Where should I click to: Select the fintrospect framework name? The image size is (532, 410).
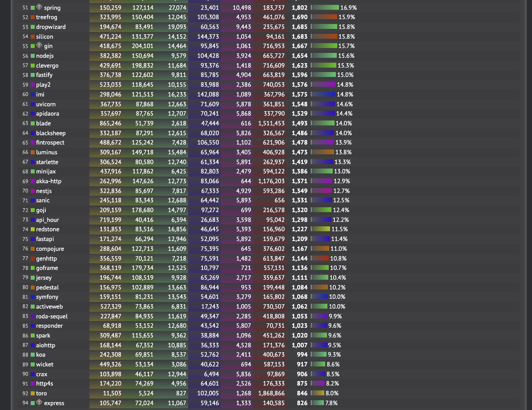50,142
